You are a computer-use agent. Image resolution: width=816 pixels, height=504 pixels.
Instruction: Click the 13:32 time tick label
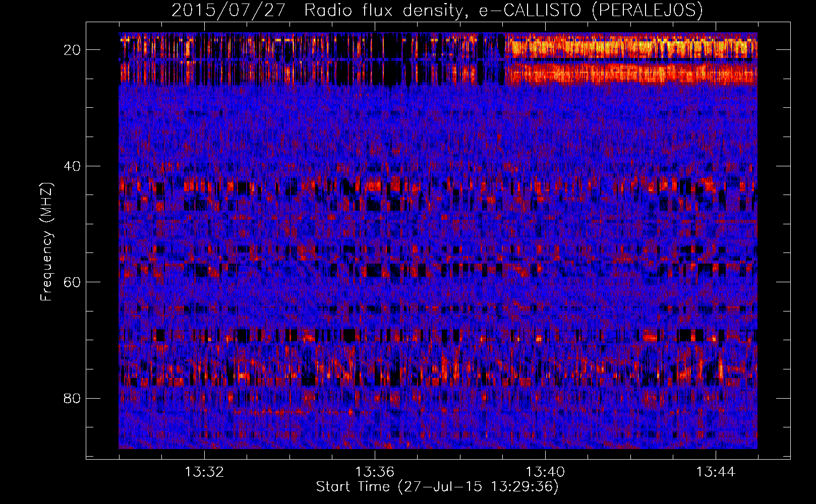pyautogui.click(x=204, y=472)
